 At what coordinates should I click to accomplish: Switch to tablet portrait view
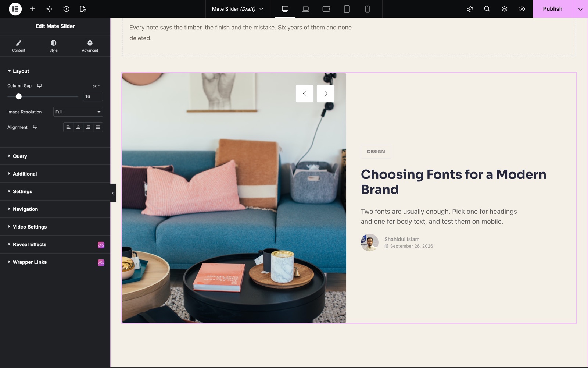[347, 9]
